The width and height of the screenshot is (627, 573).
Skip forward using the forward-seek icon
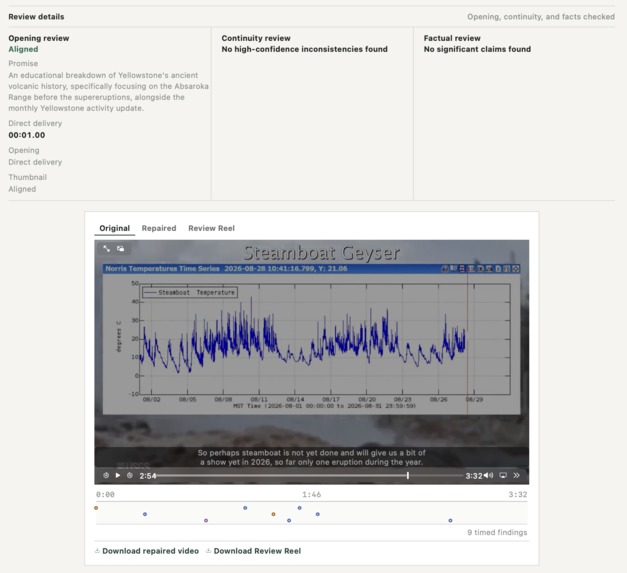point(130,475)
